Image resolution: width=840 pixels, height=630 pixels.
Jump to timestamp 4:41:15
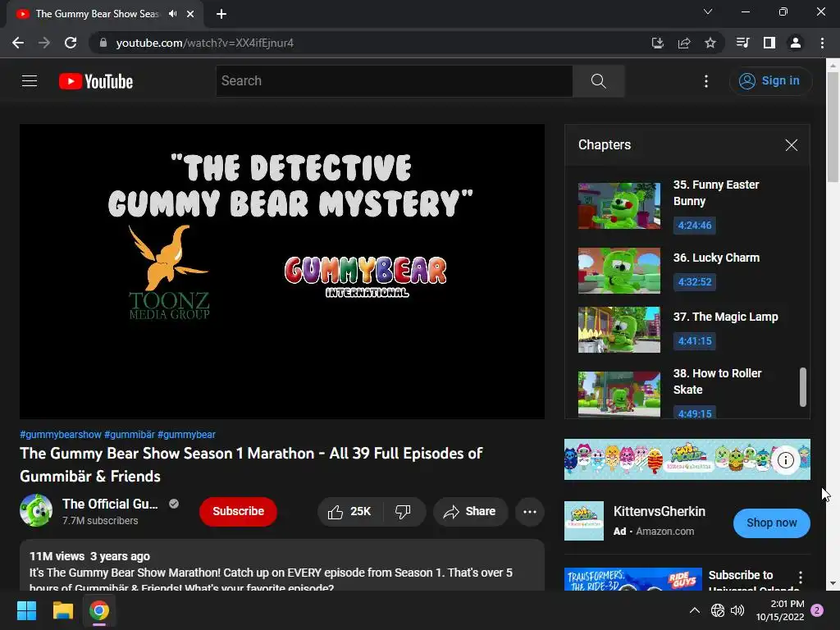(x=694, y=340)
